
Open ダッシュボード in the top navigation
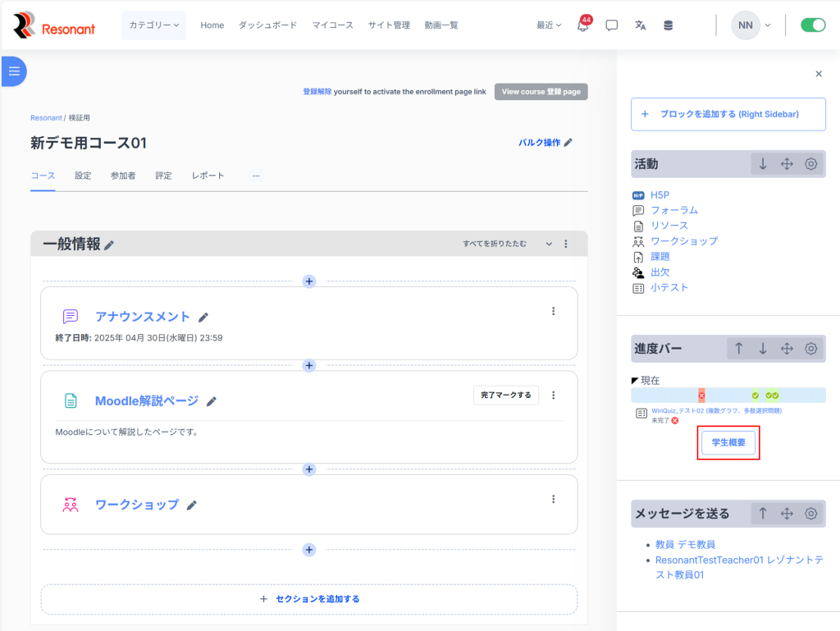(267, 25)
